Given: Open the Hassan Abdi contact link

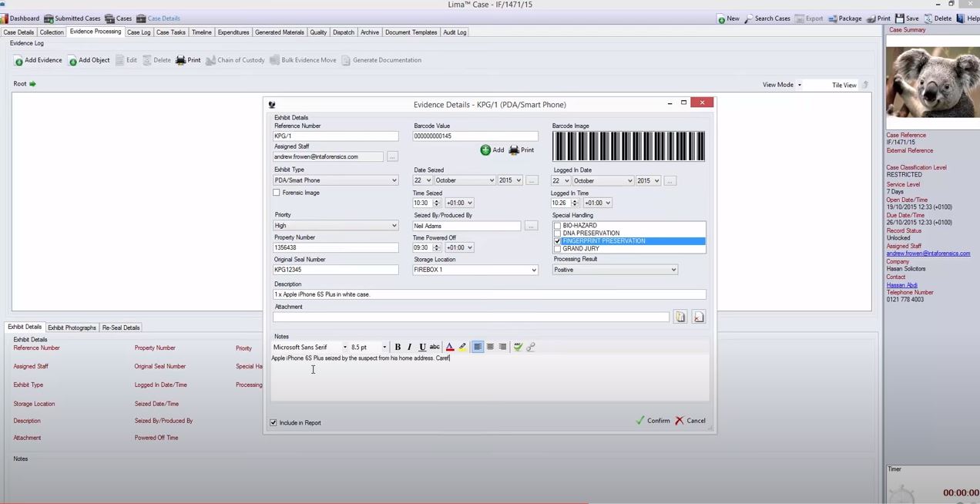Looking at the screenshot, I should tap(901, 285).
